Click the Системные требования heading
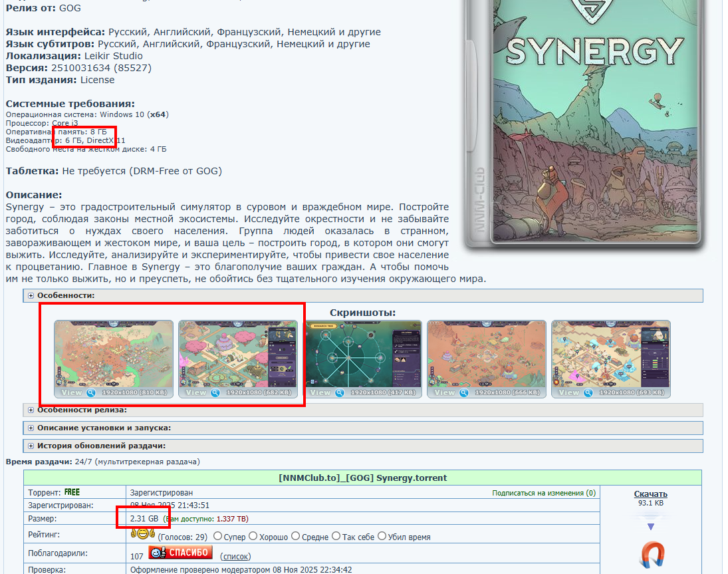The height and width of the screenshot is (574, 728). pyautogui.click(x=70, y=104)
